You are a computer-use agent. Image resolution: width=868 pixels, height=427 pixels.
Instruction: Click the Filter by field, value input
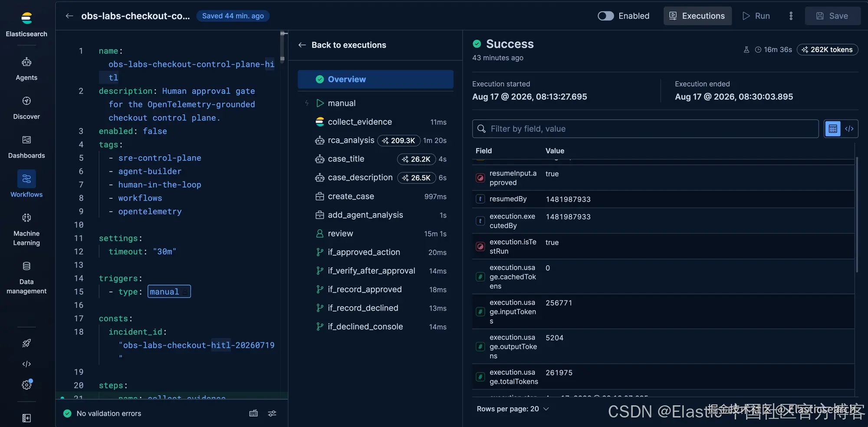[x=645, y=129]
